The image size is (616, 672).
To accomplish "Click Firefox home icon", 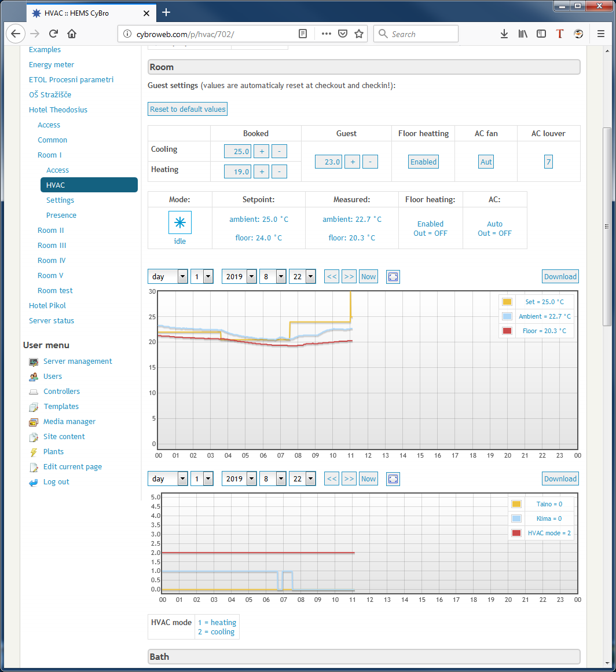I will coord(71,34).
